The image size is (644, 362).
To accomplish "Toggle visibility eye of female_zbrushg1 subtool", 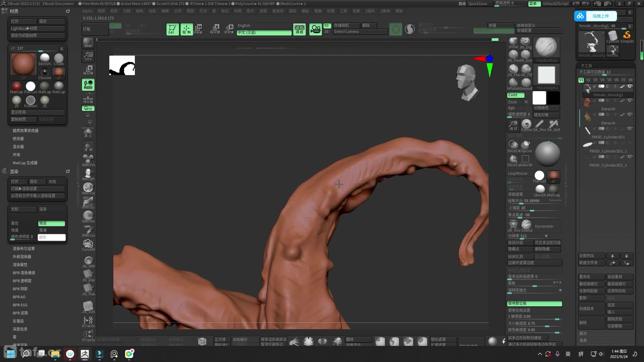I will (630, 86).
